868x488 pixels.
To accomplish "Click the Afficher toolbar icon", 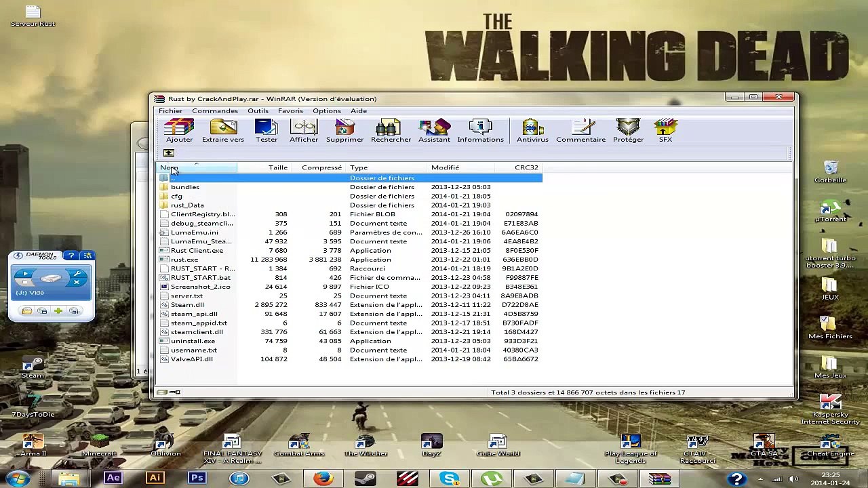I will pyautogui.click(x=304, y=130).
